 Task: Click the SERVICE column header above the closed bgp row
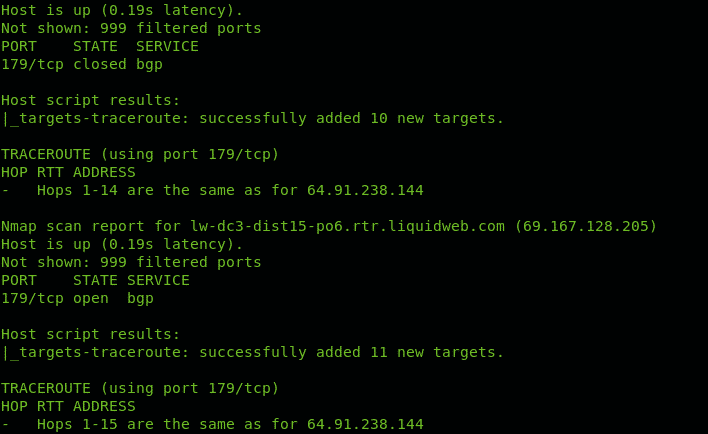coord(167,46)
